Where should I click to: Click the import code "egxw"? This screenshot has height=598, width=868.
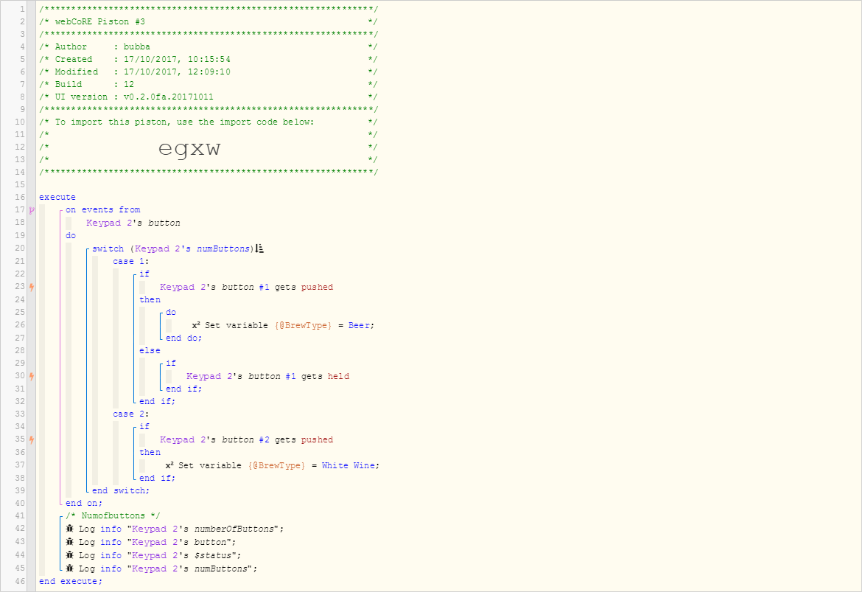(189, 148)
